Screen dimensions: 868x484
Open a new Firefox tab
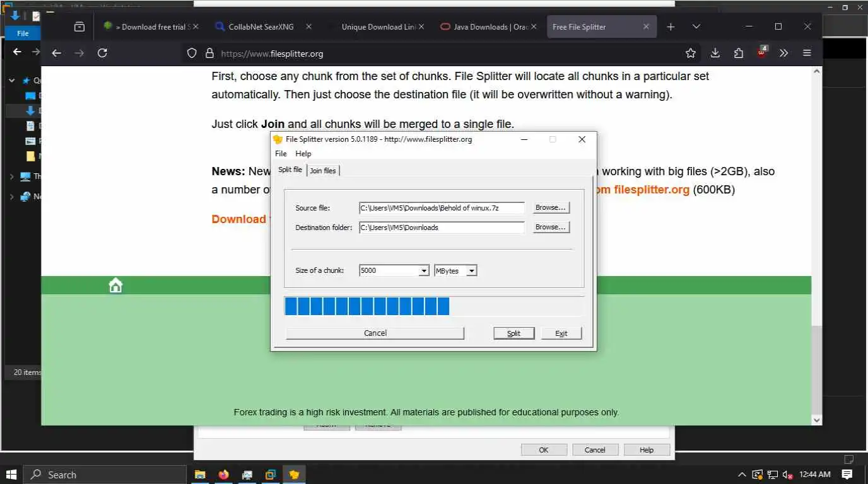pos(671,26)
